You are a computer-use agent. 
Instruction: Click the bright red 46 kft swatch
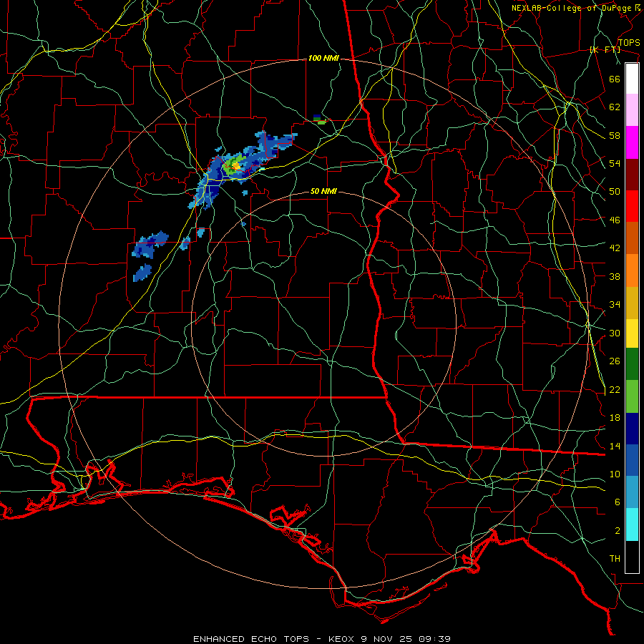point(632,206)
